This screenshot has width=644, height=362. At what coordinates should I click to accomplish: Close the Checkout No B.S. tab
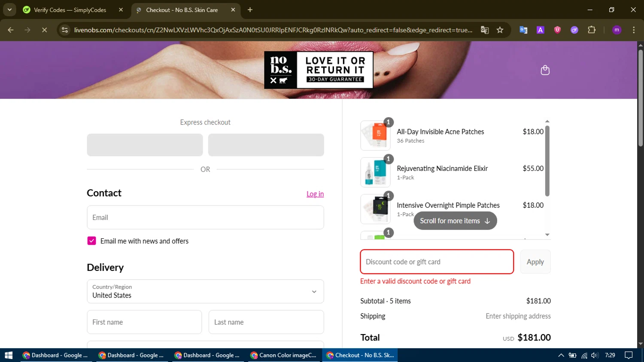point(233,10)
